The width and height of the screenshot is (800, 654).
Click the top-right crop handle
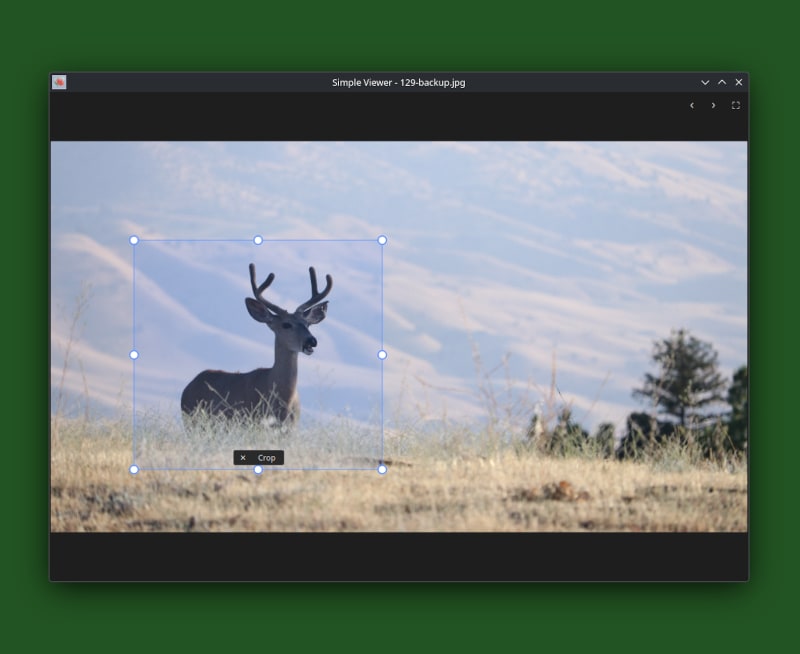click(x=382, y=240)
